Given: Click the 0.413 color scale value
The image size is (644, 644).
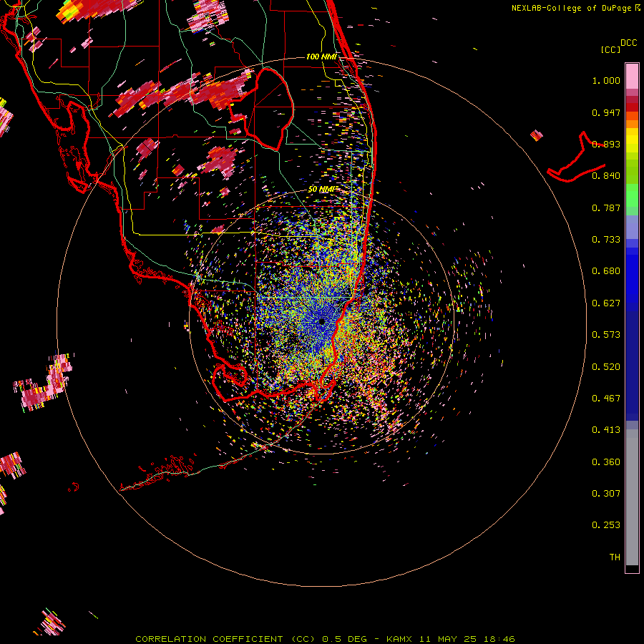Looking at the screenshot, I should pos(606,430).
